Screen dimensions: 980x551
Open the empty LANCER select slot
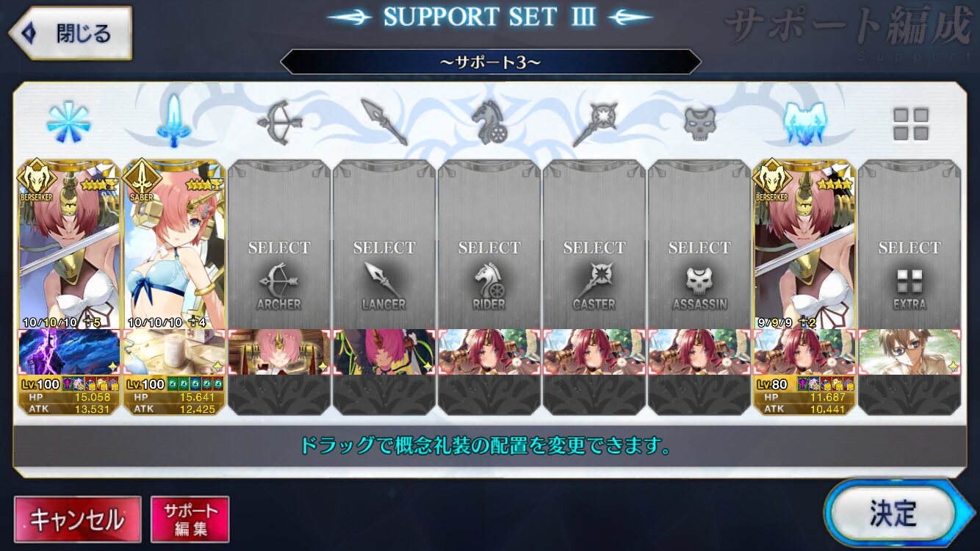[384, 245]
